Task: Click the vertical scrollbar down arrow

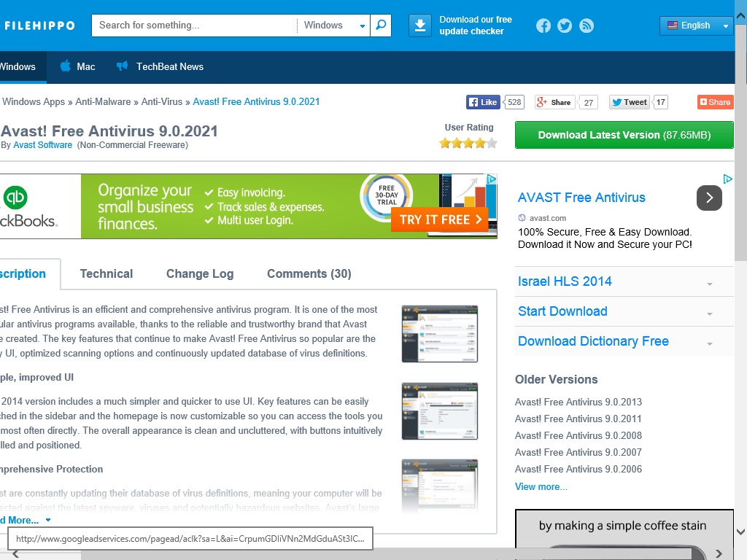Action: point(741,532)
